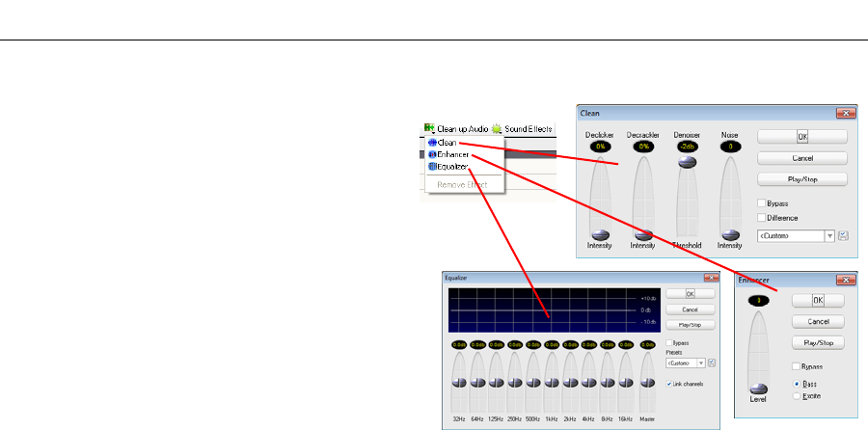This screenshot has height=430, width=868.
Task: Click the Decrackler 0% value display
Action: pos(644,147)
